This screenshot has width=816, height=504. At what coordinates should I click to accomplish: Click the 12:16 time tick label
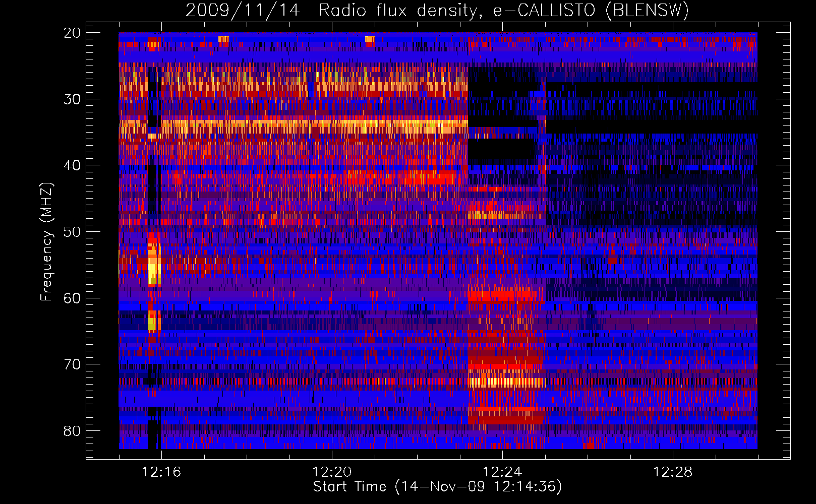(161, 472)
